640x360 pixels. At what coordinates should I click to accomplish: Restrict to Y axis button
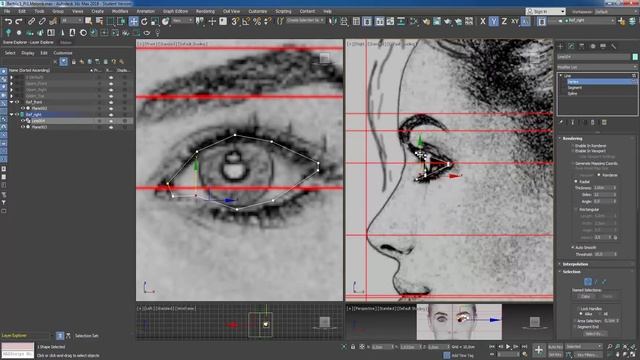(493, 21)
